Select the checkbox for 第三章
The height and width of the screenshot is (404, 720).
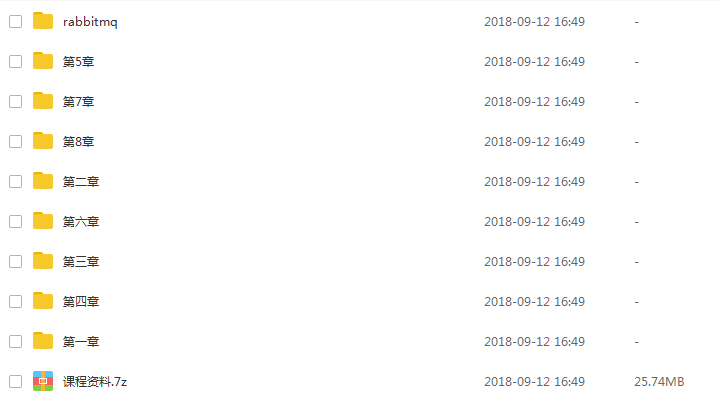[16, 261]
